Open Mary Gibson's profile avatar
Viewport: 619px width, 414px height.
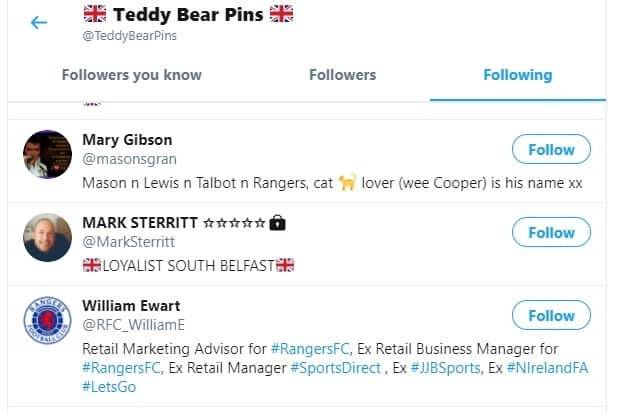(x=47, y=154)
